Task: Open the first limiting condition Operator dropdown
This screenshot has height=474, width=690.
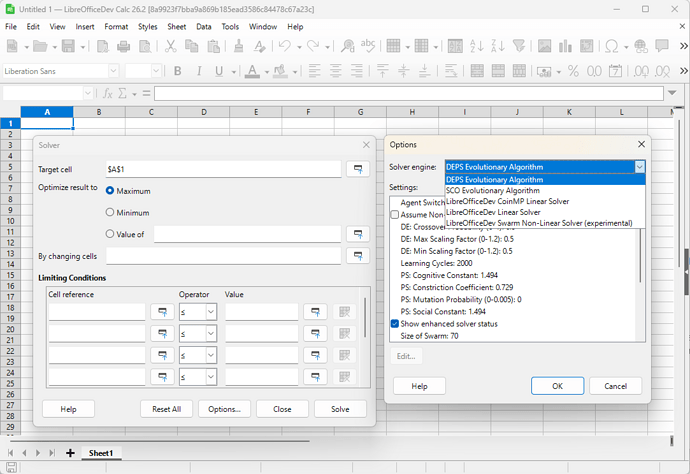Action: 211,312
